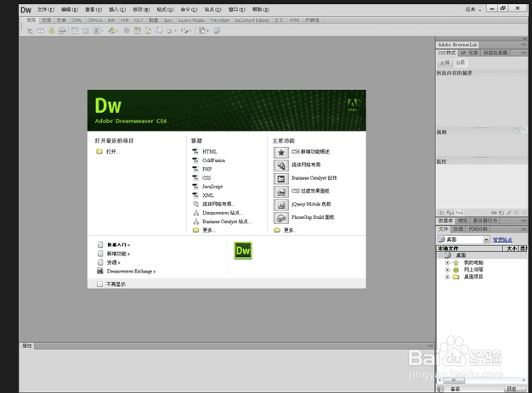Click attach style sheet icon in CSS panel
The image size is (532, 393).
click(x=495, y=213)
